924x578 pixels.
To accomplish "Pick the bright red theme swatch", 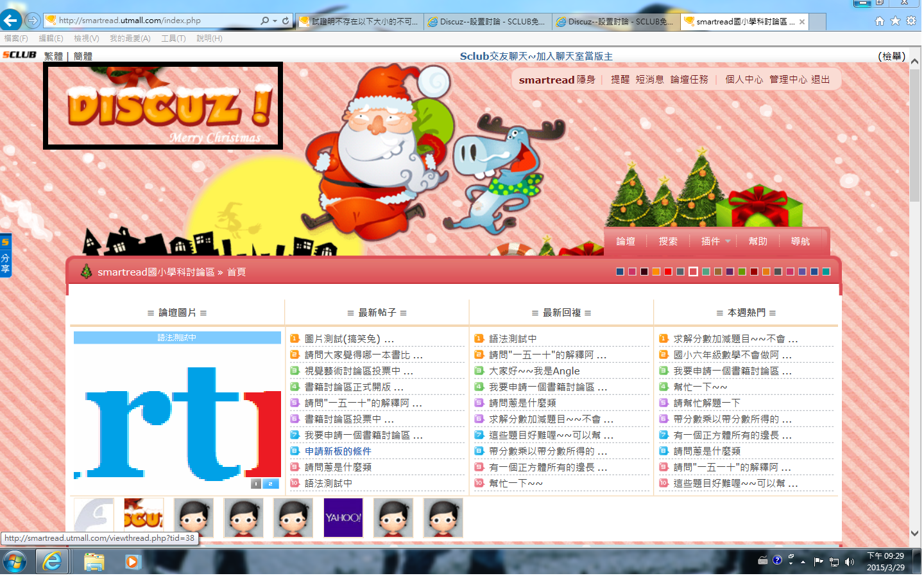I will [x=668, y=272].
